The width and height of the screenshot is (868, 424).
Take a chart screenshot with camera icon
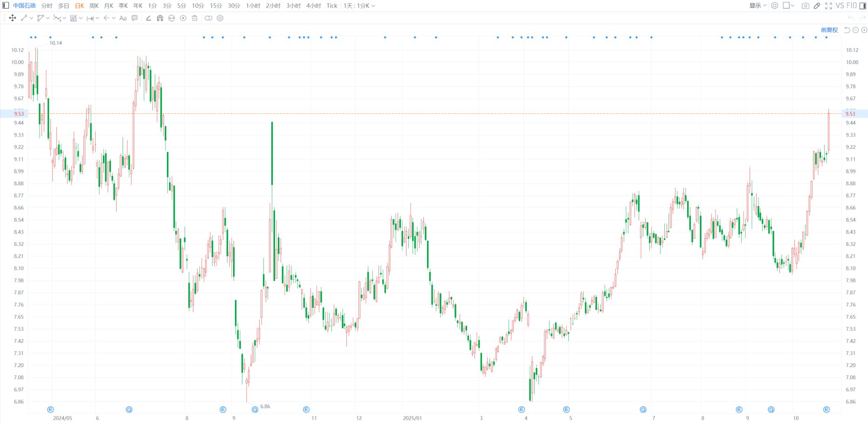click(805, 6)
